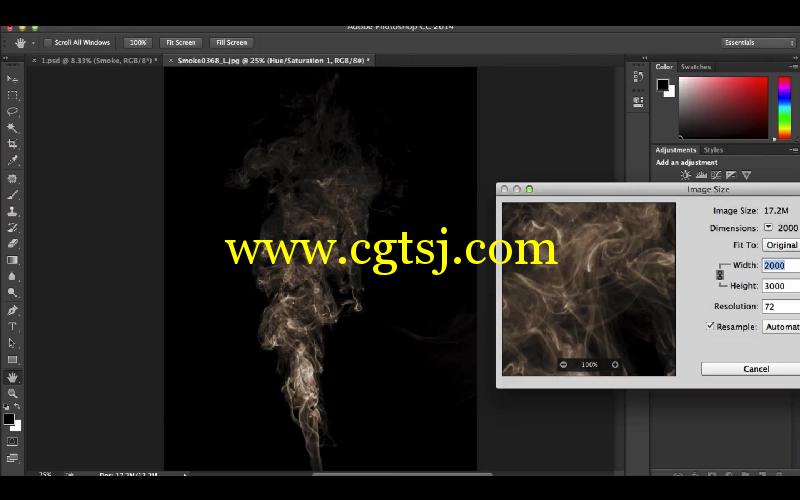Open Dimensions units dropdown arrow
The width and height of the screenshot is (800, 500).
(x=768, y=228)
